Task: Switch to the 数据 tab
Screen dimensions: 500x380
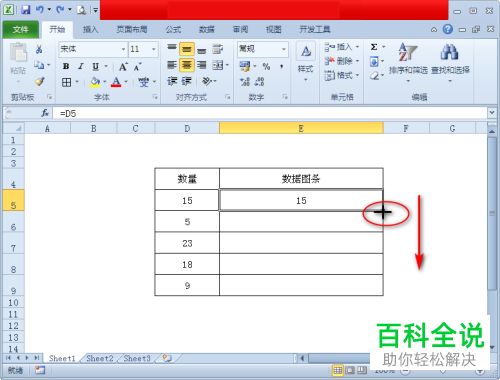Action: click(207, 30)
